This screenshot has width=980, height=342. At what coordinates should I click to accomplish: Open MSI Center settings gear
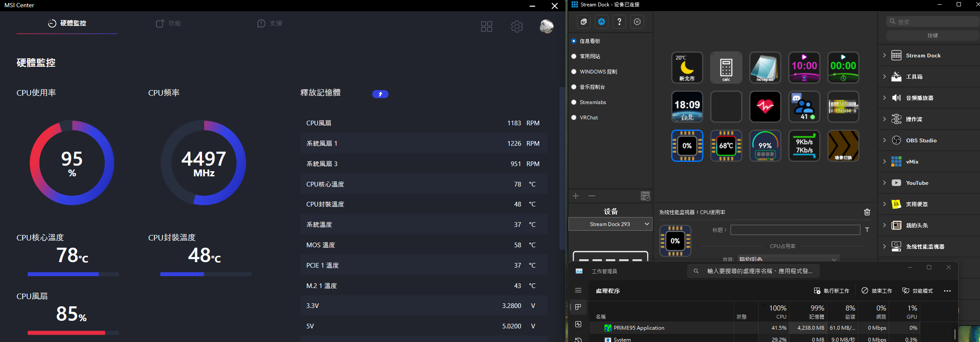pyautogui.click(x=517, y=26)
